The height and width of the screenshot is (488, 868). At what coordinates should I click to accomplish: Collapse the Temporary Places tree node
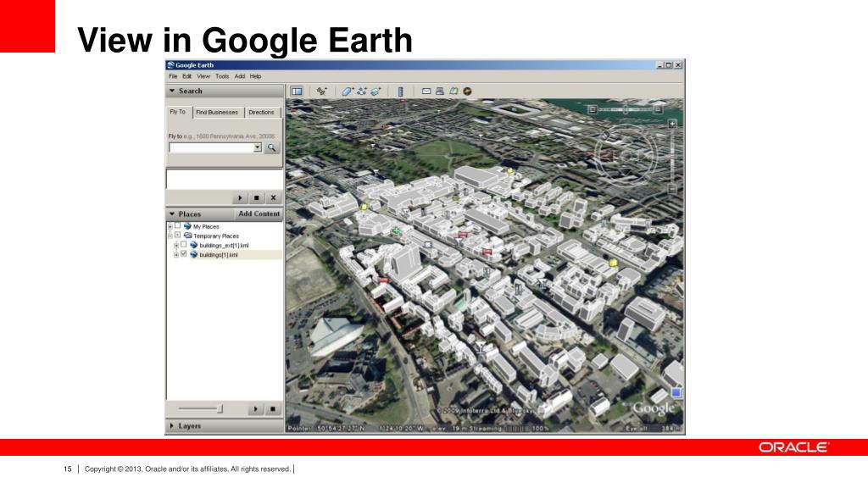pos(170,236)
